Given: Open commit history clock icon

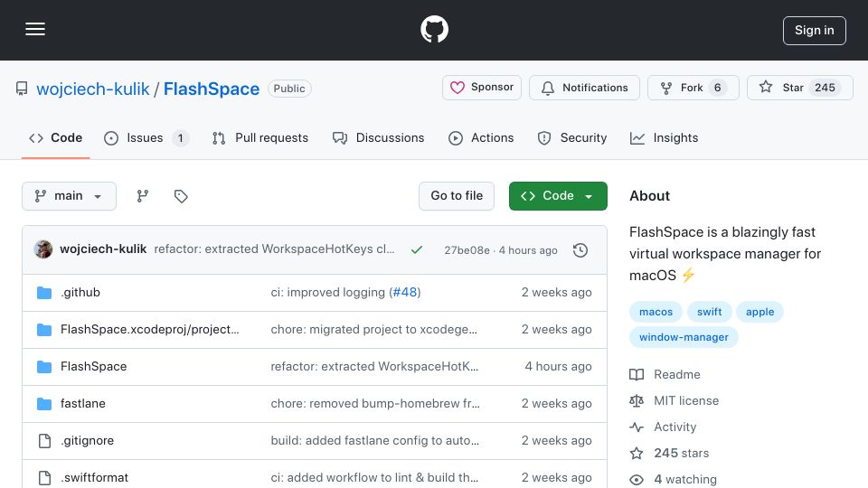Looking at the screenshot, I should click(x=580, y=250).
